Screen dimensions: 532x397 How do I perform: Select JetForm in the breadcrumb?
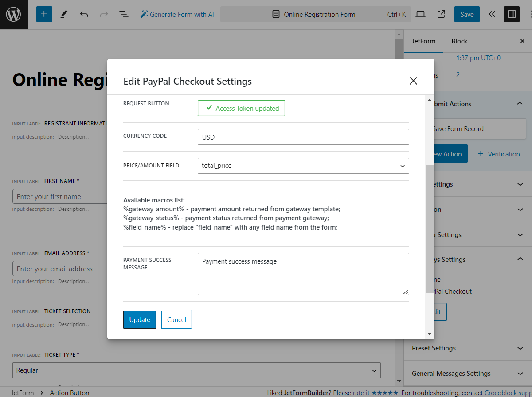pos(22,393)
